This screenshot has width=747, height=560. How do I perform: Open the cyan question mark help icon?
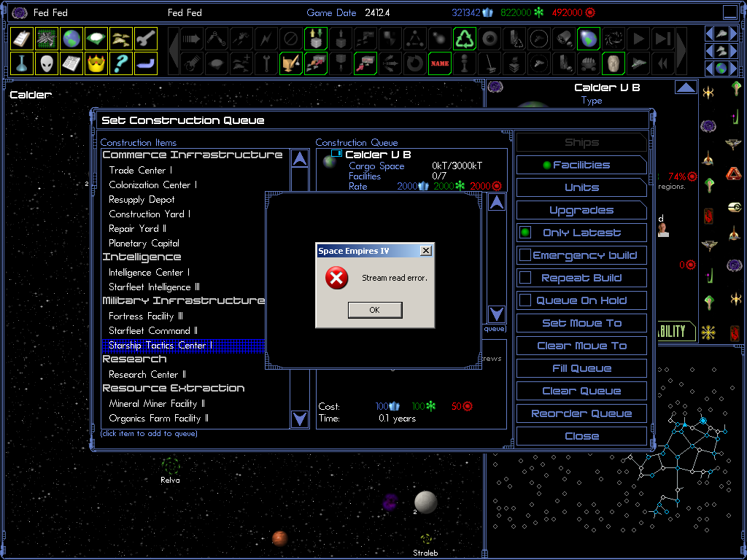click(x=121, y=63)
